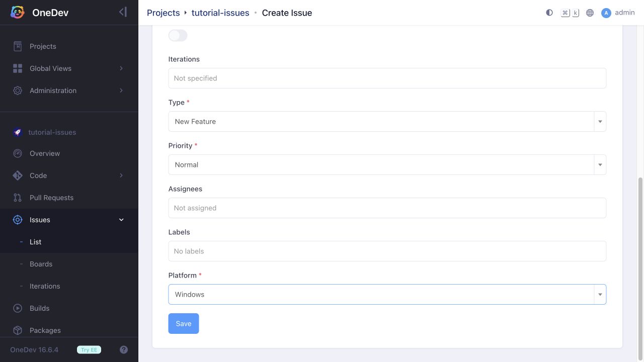Image resolution: width=644 pixels, height=362 pixels.
Task: Open the help question mark icon
Action: pos(124,349)
